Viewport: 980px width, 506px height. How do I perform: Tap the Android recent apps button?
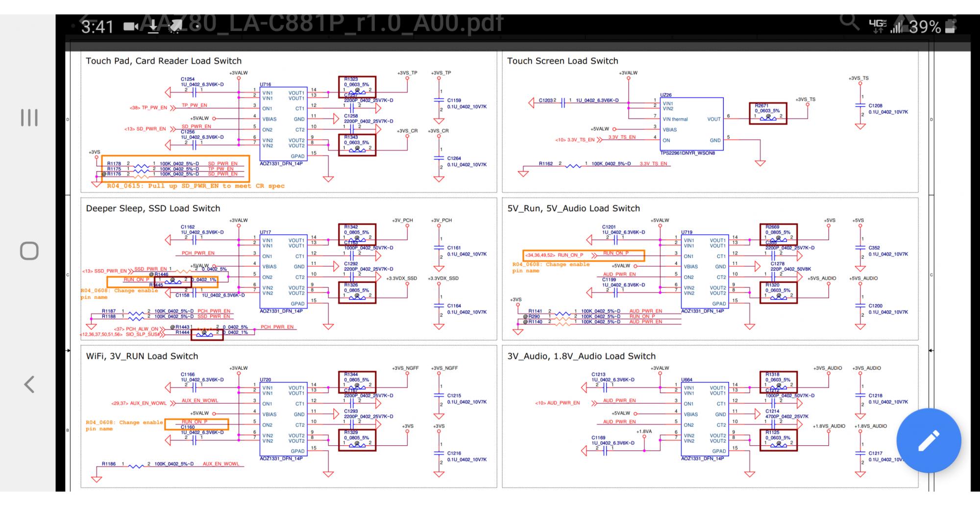point(29,118)
